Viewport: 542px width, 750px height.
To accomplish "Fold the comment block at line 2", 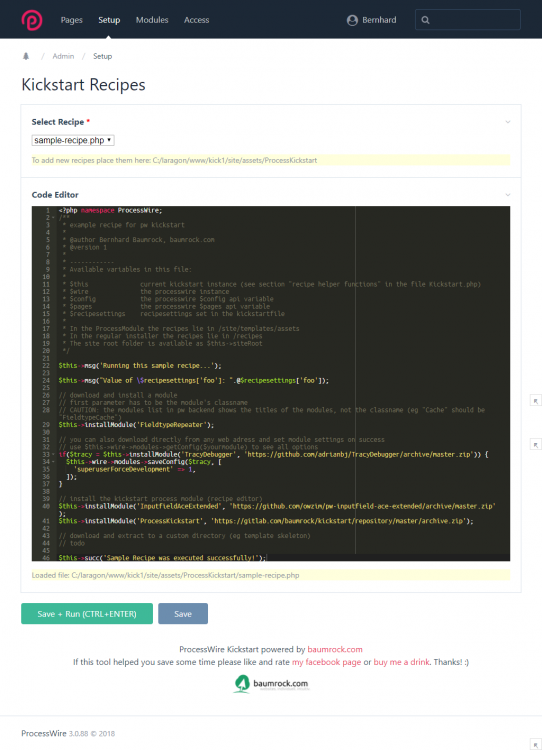I will [x=53, y=218].
